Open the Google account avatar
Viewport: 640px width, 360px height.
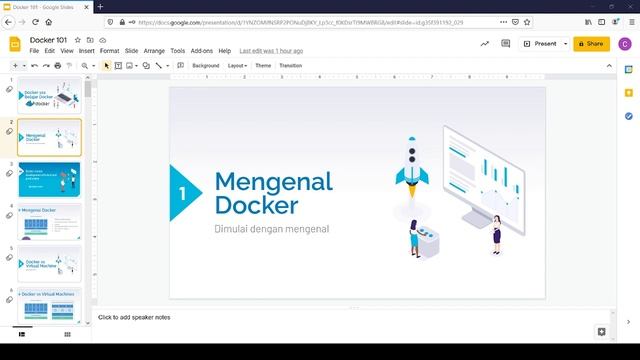pyautogui.click(x=625, y=44)
